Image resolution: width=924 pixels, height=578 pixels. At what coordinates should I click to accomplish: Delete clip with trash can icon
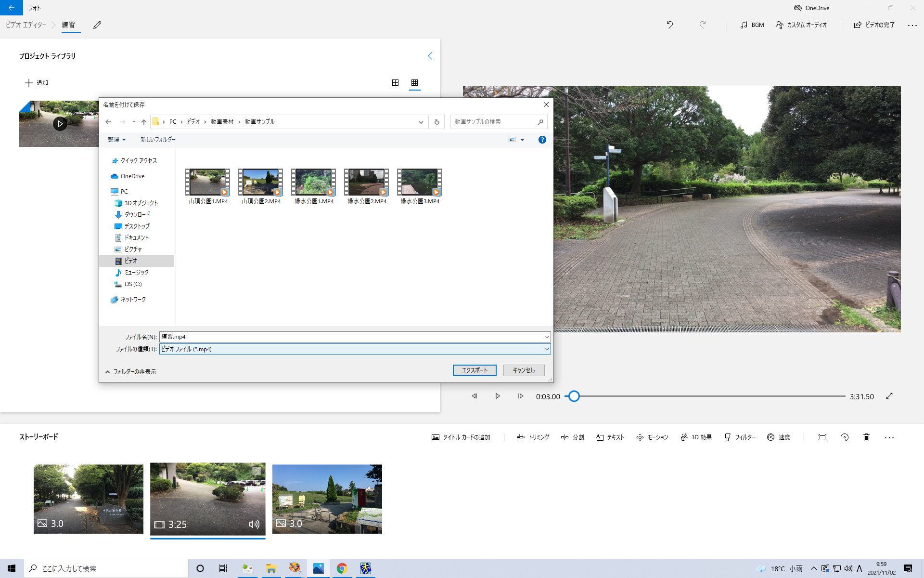click(866, 437)
